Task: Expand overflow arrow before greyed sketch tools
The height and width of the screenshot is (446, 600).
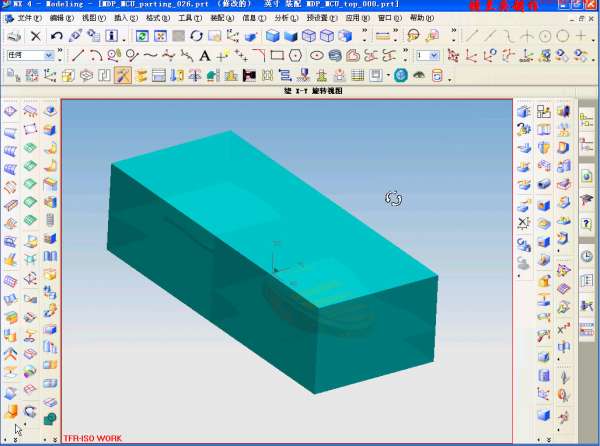Action: [454, 35]
